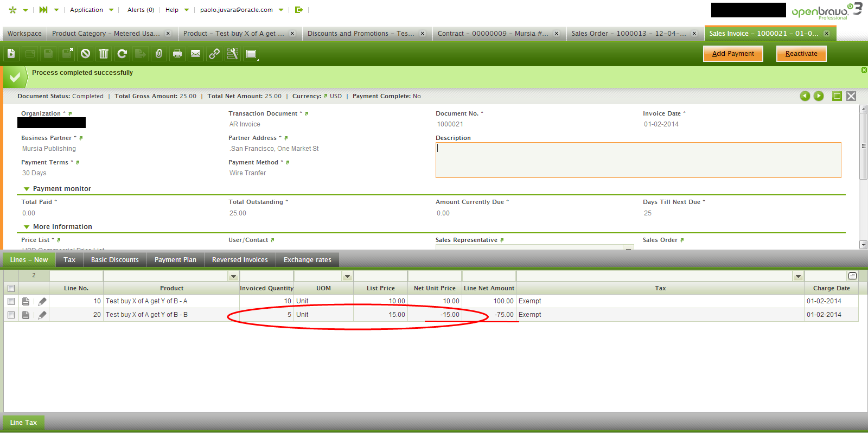Select the checkbox for line 10
868x433 pixels.
tap(11, 301)
